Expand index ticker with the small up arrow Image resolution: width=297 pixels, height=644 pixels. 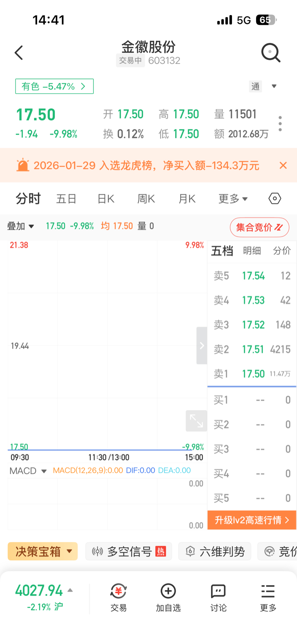[70, 590]
